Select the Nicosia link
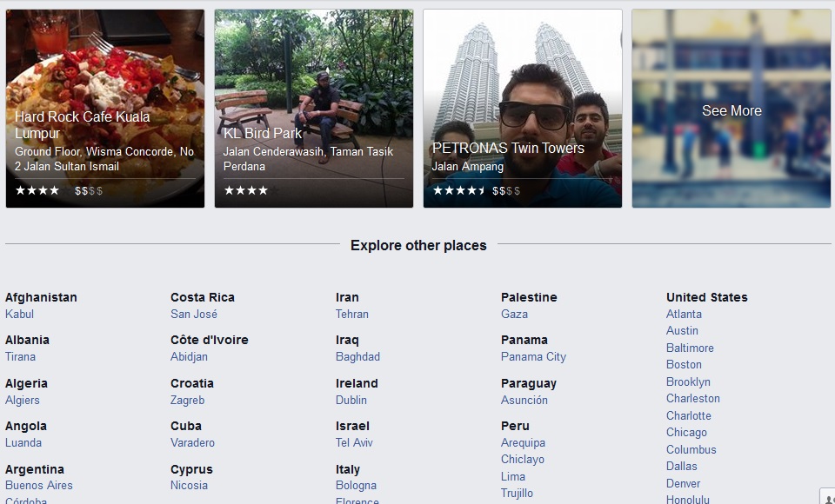Image resolution: width=835 pixels, height=504 pixels. click(x=189, y=486)
